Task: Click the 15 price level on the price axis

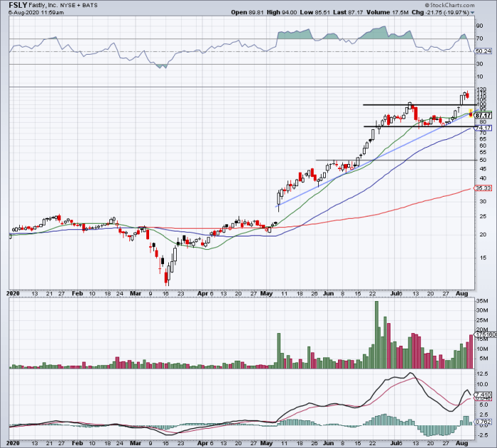Action: click(x=483, y=258)
